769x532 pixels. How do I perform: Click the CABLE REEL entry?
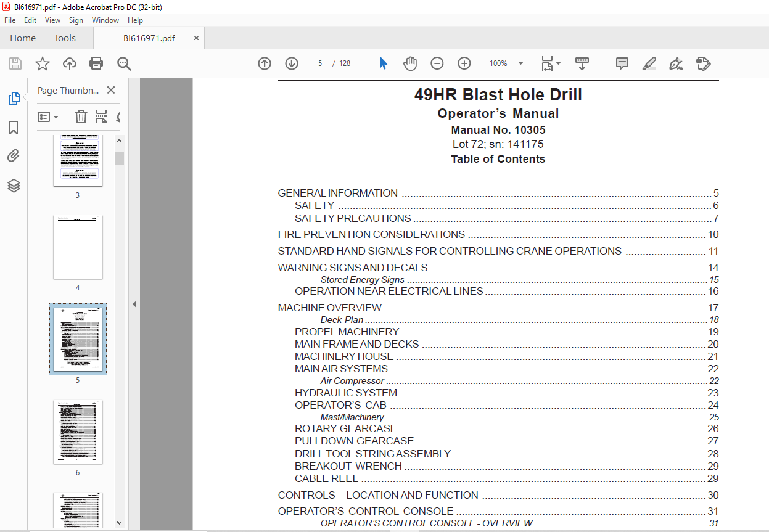click(x=507, y=478)
